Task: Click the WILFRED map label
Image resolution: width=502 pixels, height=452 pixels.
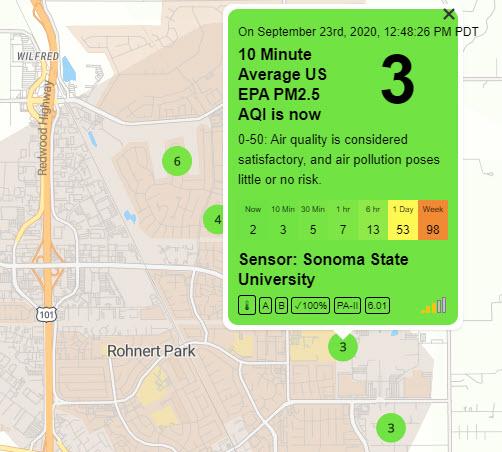Action: (38, 56)
